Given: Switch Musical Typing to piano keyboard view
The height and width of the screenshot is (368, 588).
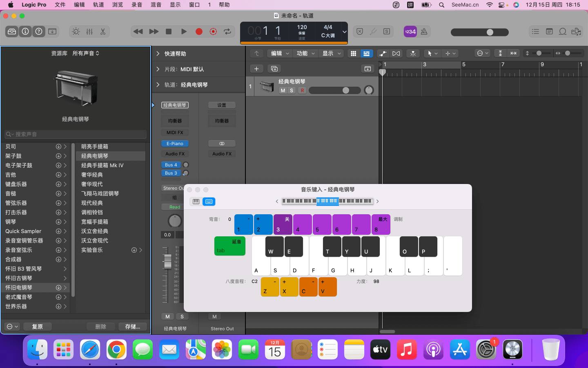Looking at the screenshot, I should [196, 202].
